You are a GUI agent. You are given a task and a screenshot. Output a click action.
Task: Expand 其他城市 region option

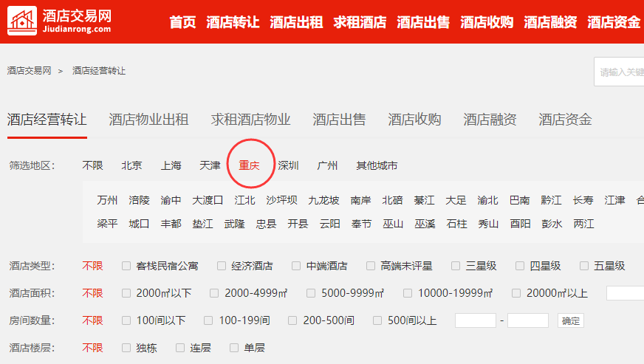377,165
